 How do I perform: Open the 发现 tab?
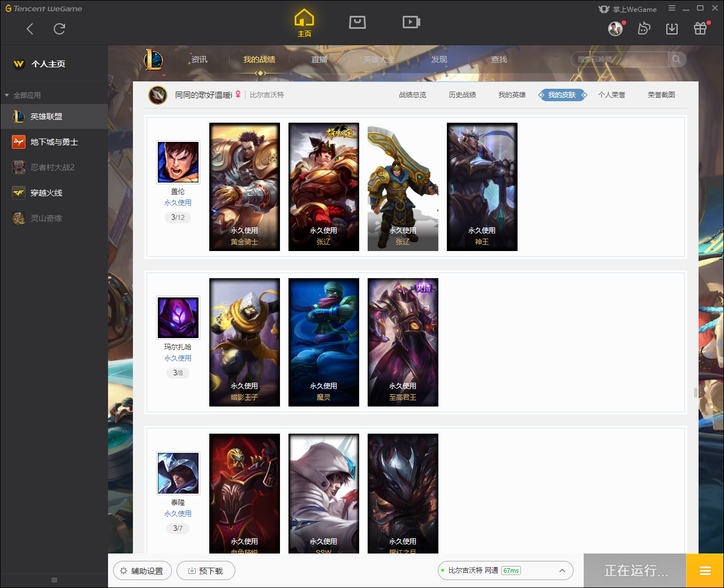pyautogui.click(x=439, y=59)
